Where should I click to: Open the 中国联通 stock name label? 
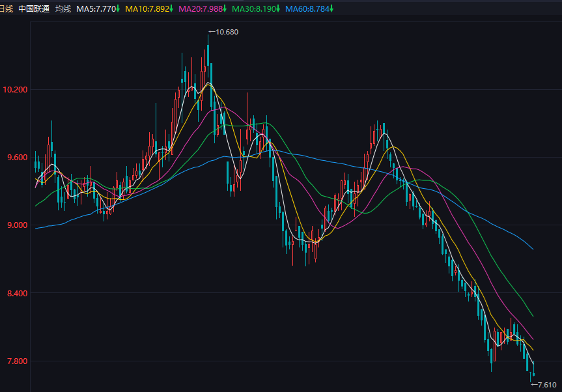(34, 8)
